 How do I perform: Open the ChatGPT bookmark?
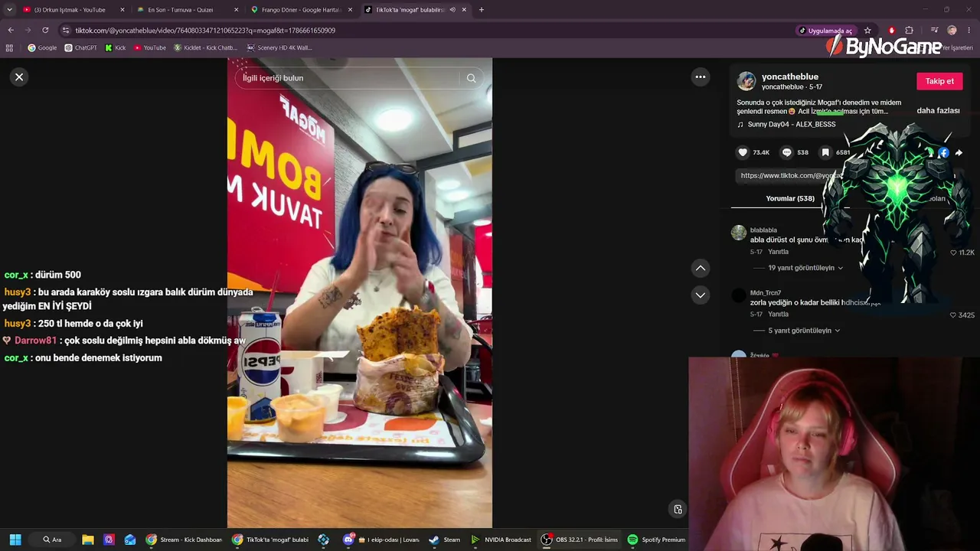[x=80, y=47]
